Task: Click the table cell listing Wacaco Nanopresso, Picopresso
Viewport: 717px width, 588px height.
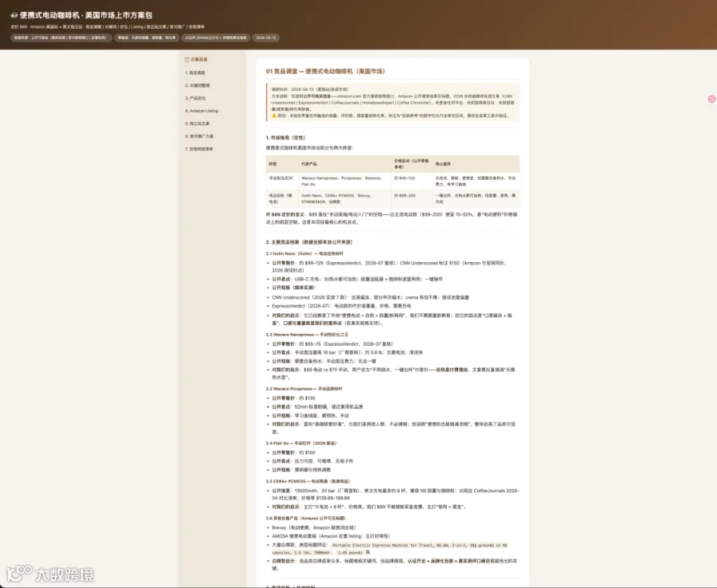Action: [345, 181]
